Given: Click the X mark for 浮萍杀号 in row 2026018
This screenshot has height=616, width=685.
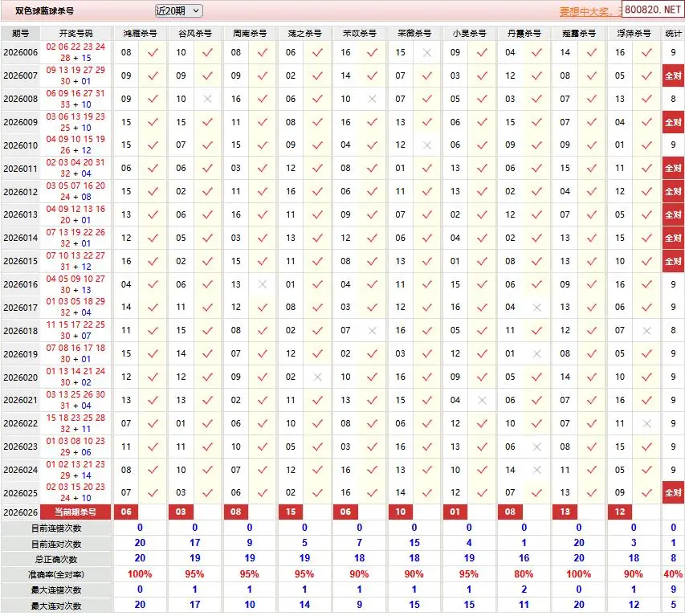Looking at the screenshot, I should (646, 331).
